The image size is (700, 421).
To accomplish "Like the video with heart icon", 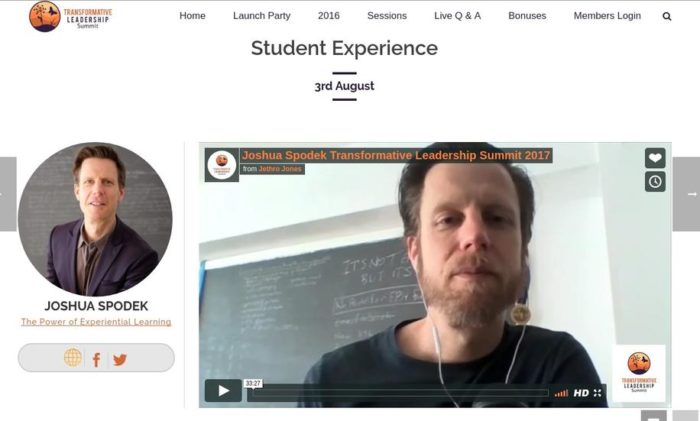I will click(x=655, y=158).
